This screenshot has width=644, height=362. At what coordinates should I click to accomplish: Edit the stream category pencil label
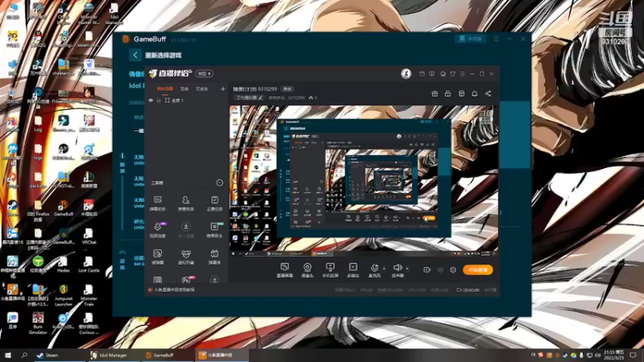[249, 97]
